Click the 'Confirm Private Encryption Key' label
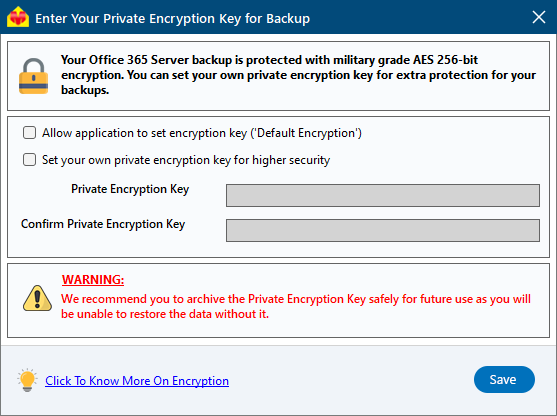This screenshot has width=557, height=416. tap(103, 224)
